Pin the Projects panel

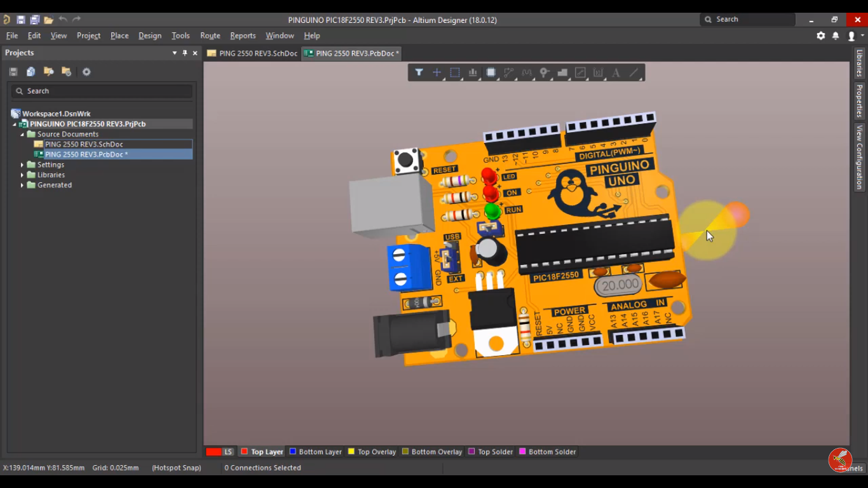185,53
